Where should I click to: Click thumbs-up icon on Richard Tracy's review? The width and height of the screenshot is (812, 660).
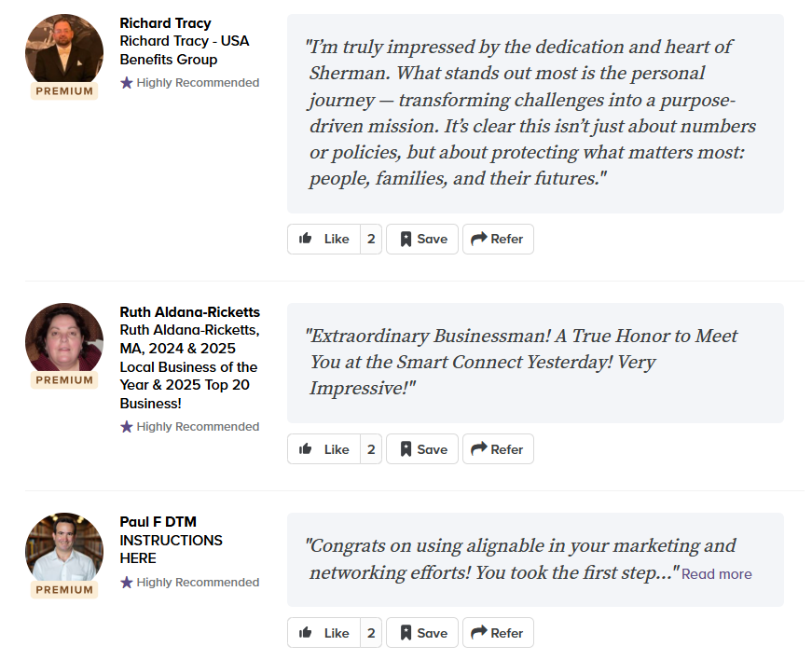tap(306, 239)
